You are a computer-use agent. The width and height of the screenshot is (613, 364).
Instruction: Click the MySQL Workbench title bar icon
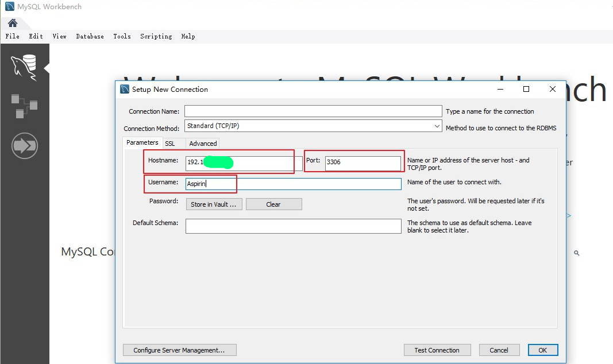click(9, 6)
